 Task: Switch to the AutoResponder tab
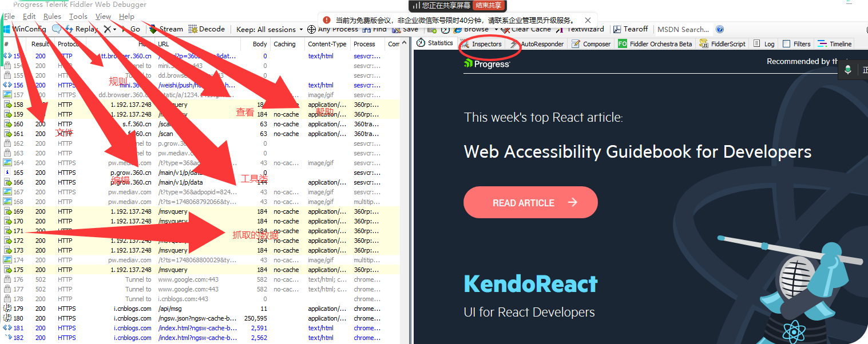(x=537, y=44)
